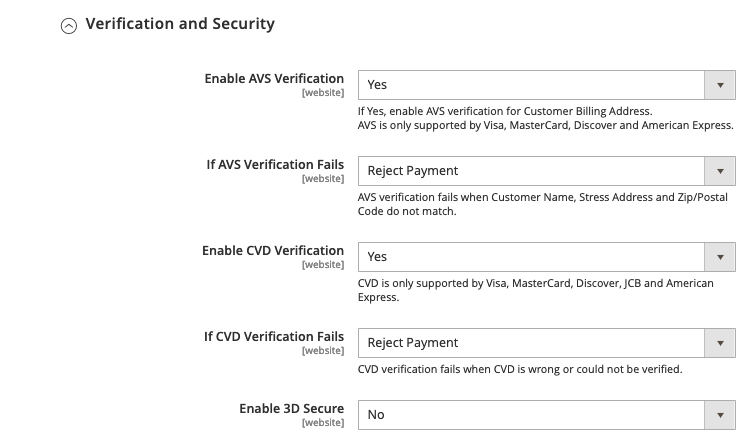Open the AVS fails Reject Payment select
Image resolution: width=751 pixels, height=445 pixels.
pyautogui.click(x=546, y=171)
